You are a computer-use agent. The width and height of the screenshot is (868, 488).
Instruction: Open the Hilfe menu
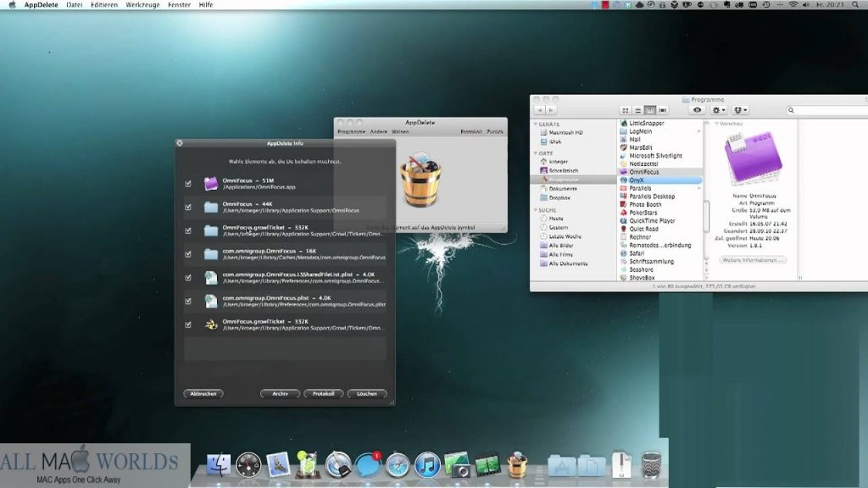point(206,4)
